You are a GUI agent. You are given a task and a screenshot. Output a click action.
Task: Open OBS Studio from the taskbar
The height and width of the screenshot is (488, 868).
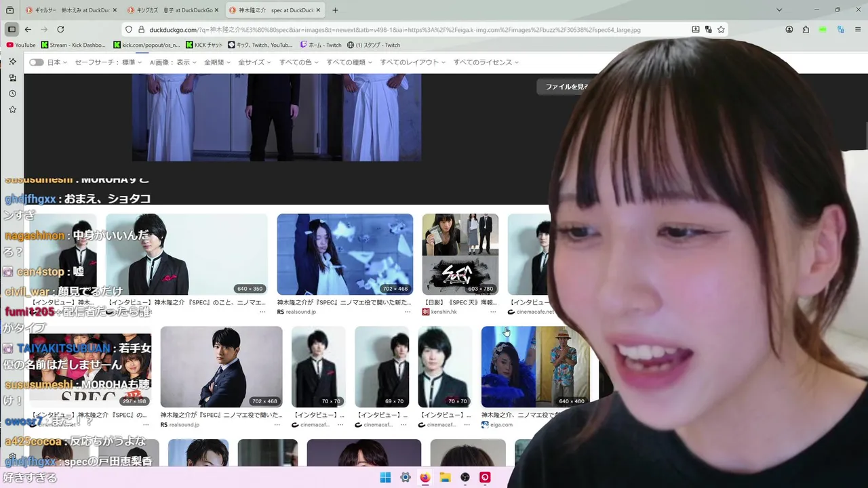point(465,477)
